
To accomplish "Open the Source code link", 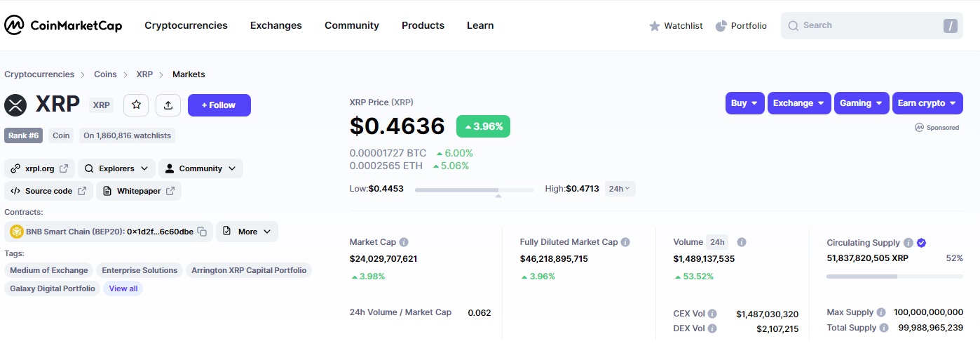I will click(x=48, y=191).
